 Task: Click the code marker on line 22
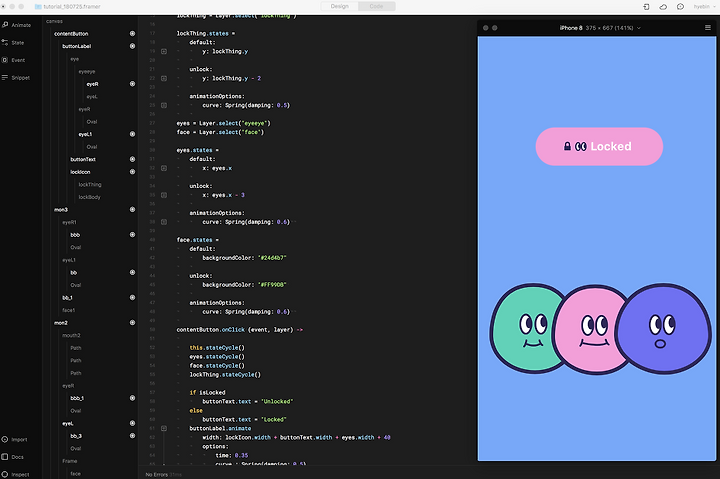[x=164, y=79]
